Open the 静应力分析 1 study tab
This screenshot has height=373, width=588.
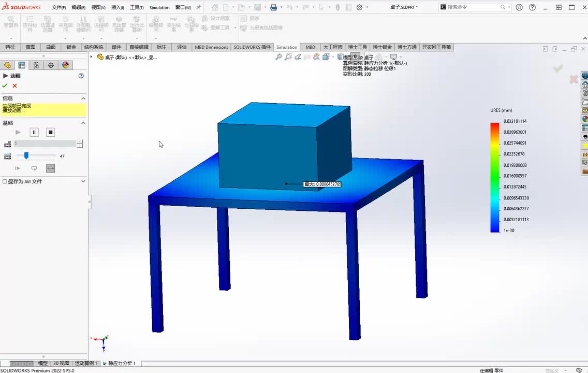(x=119, y=363)
